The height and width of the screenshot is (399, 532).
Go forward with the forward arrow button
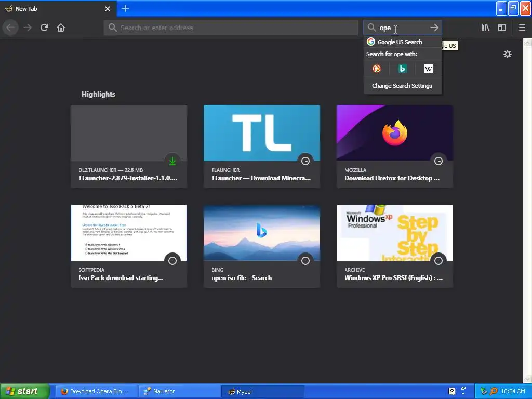28,28
